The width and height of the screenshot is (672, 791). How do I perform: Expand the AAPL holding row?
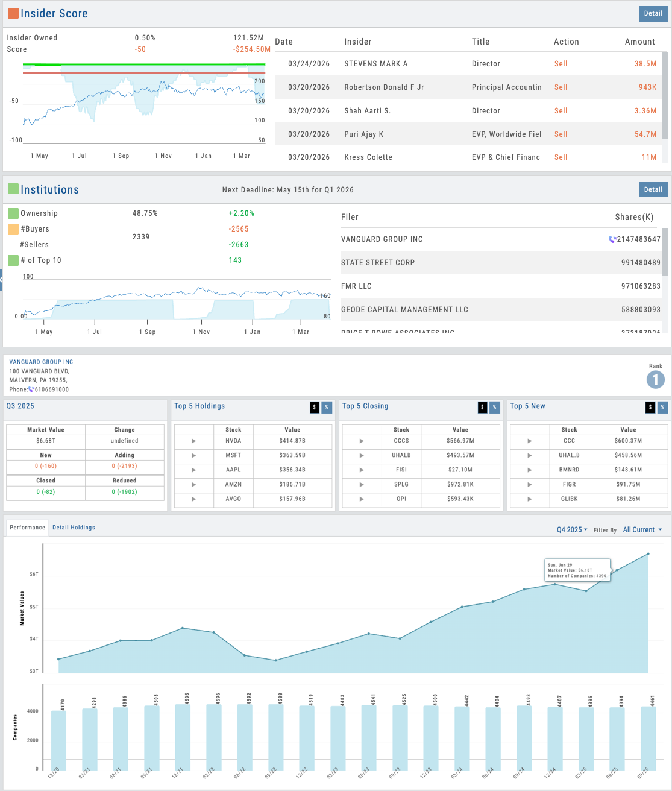(193, 470)
